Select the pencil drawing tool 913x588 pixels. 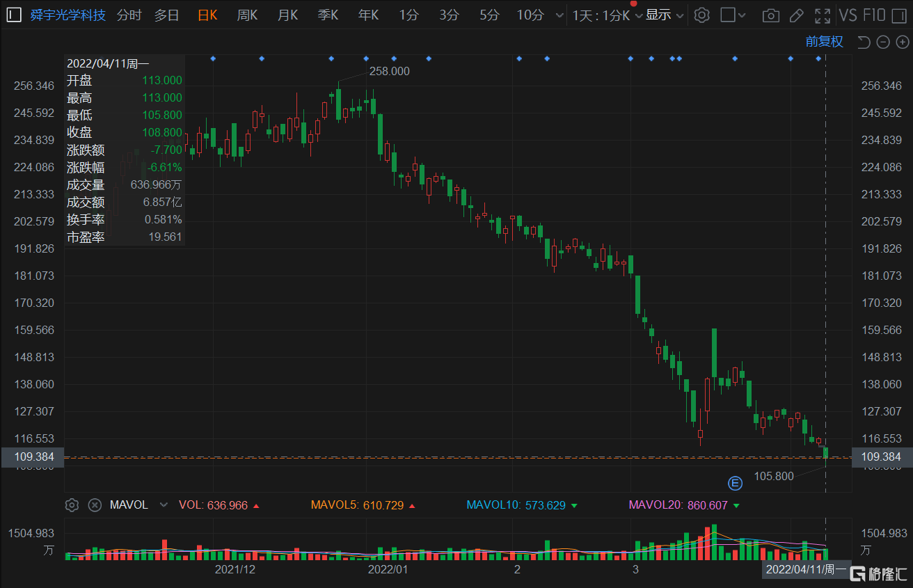click(797, 15)
